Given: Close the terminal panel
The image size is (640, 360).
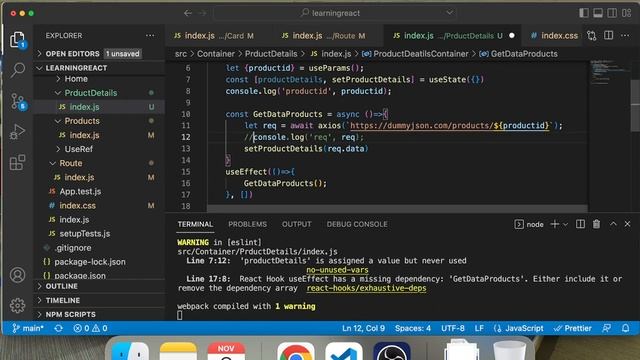Looking at the screenshot, I should tap(627, 224).
